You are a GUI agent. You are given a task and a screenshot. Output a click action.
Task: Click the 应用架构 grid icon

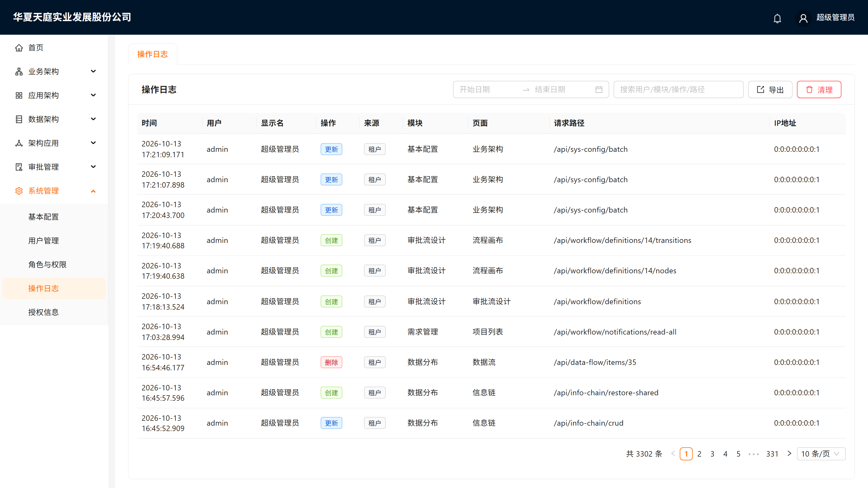[19, 95]
